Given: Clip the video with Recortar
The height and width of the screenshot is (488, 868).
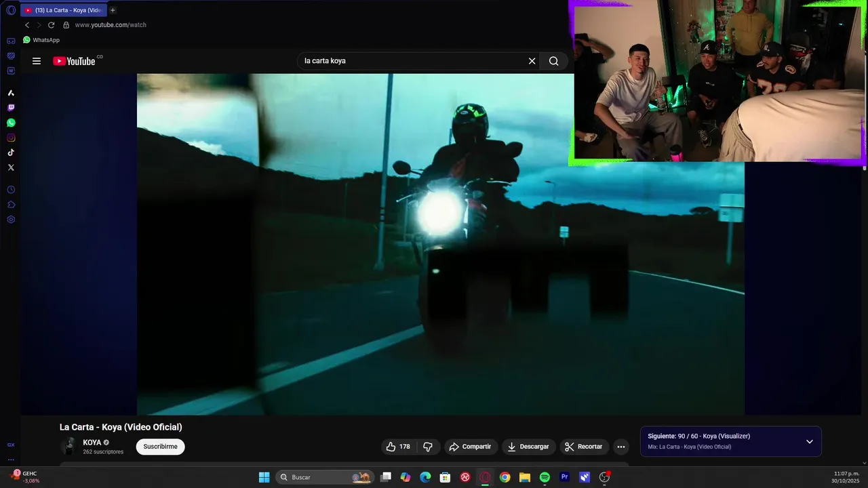Looking at the screenshot, I should pyautogui.click(x=584, y=447).
